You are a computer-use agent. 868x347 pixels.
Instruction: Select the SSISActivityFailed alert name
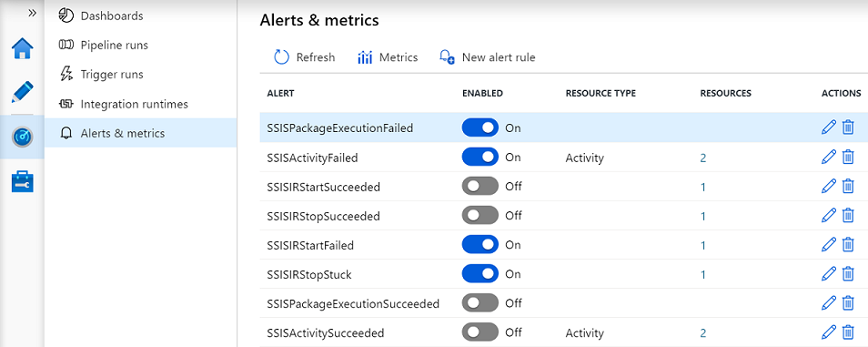pos(312,158)
